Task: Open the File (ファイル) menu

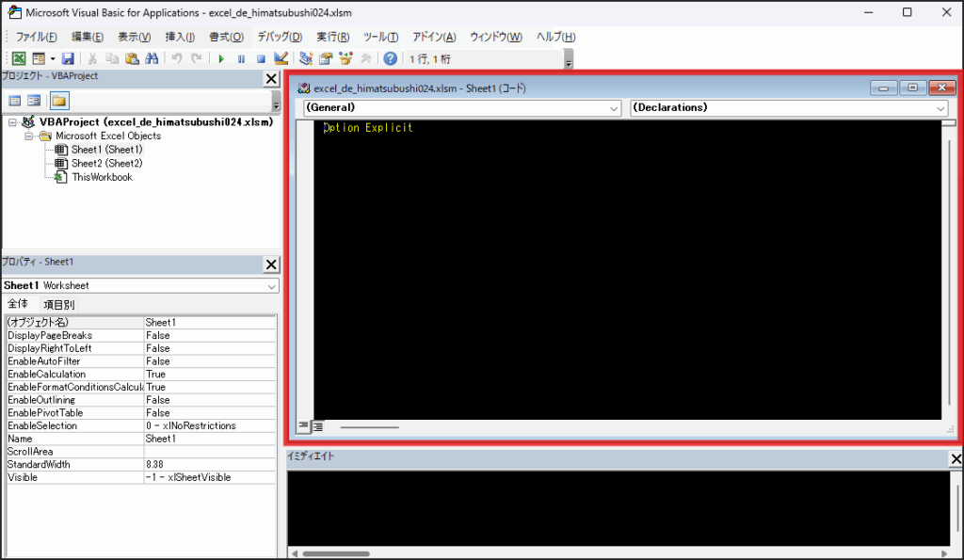Action: 37,37
